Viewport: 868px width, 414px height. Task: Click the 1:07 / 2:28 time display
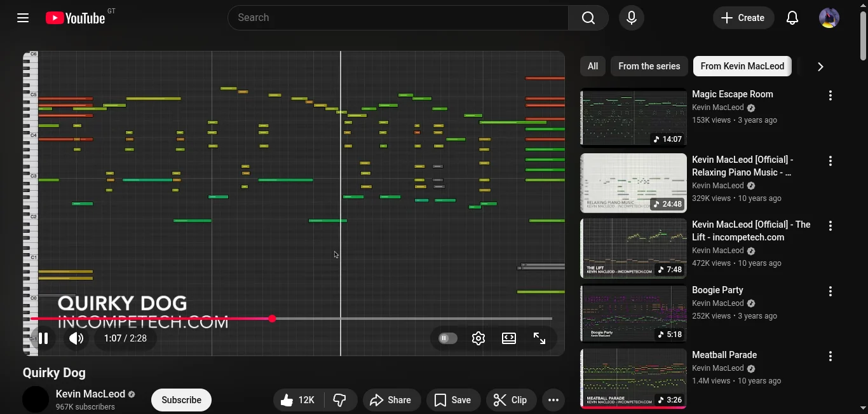(125, 338)
